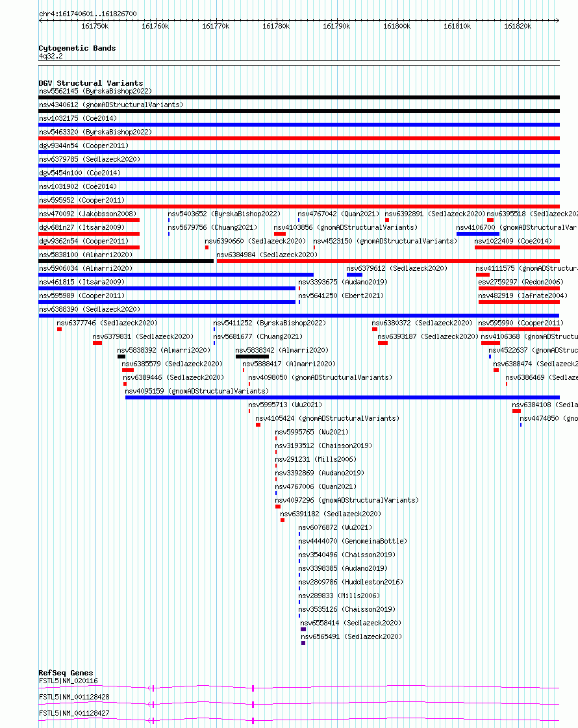Viewport: 578px width, 728px height.
Task: Open the nsv4340612 gnomADStructuralVariants label
Action: tap(111, 105)
